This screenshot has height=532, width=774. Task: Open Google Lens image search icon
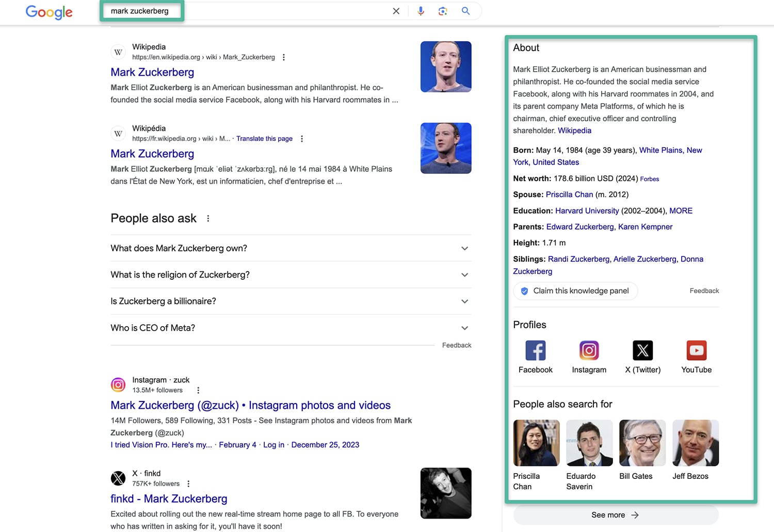point(443,11)
